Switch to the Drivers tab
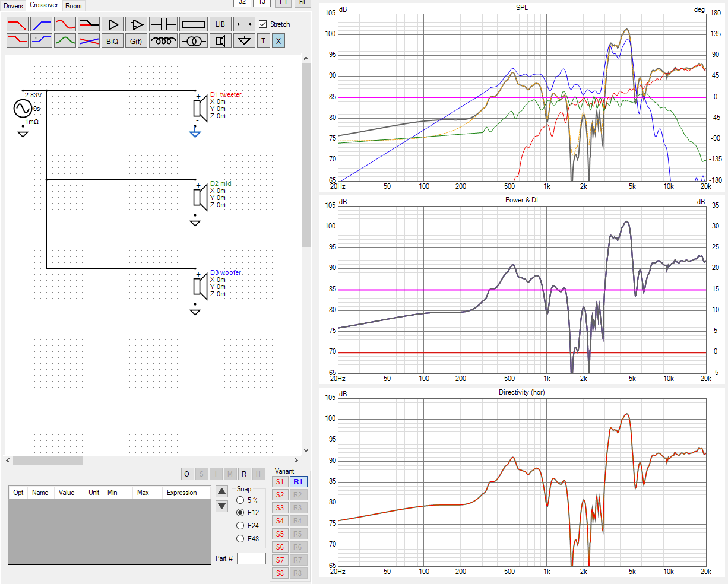 coord(13,6)
